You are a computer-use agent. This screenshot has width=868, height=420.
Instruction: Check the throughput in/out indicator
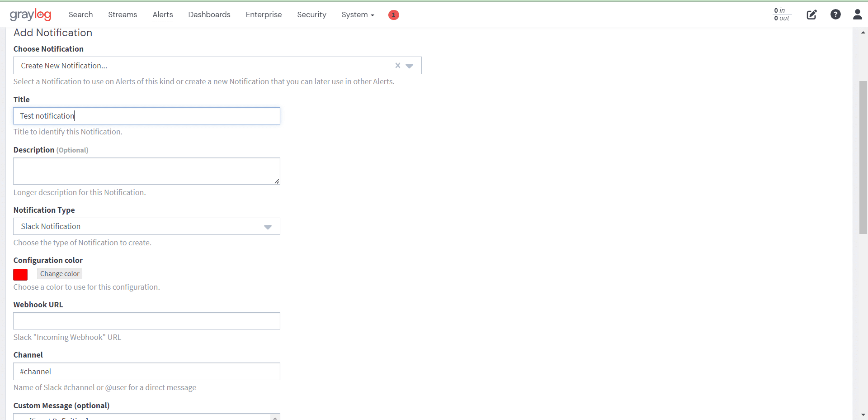coord(781,14)
